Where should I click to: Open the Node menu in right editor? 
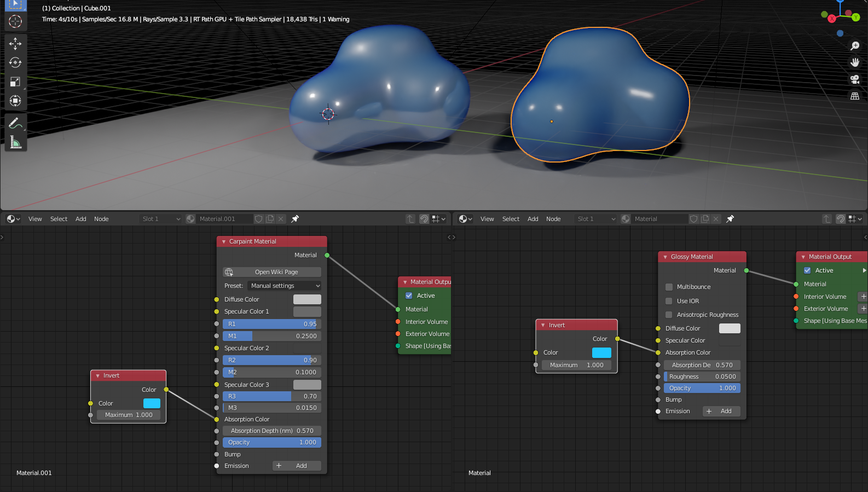553,219
